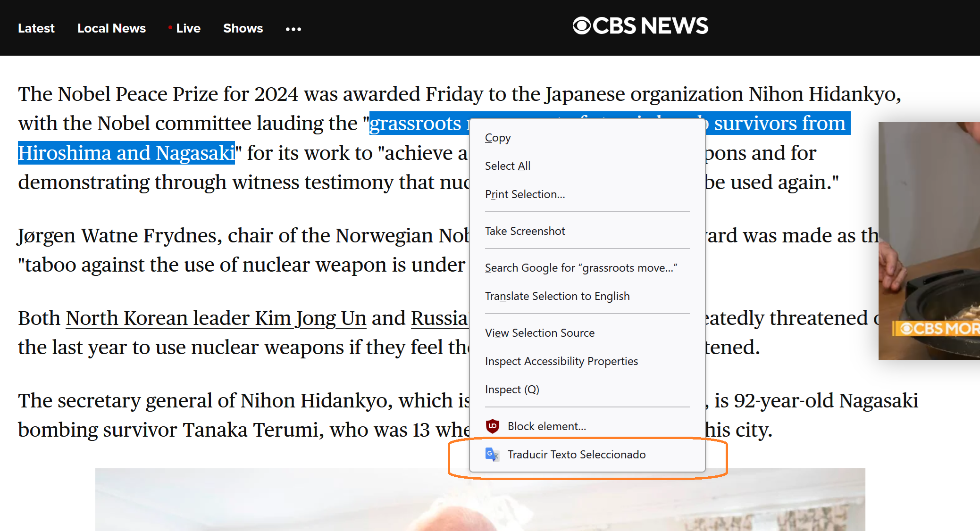Click the words "Nihon Hidankyo" in first paragraph
The height and width of the screenshot is (531, 980).
821,94
